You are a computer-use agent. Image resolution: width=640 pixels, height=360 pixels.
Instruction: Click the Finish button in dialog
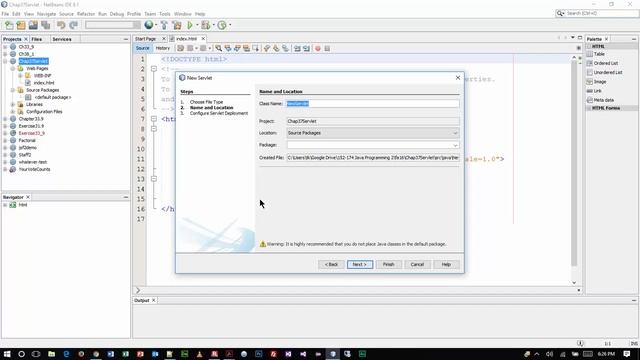[x=388, y=264]
